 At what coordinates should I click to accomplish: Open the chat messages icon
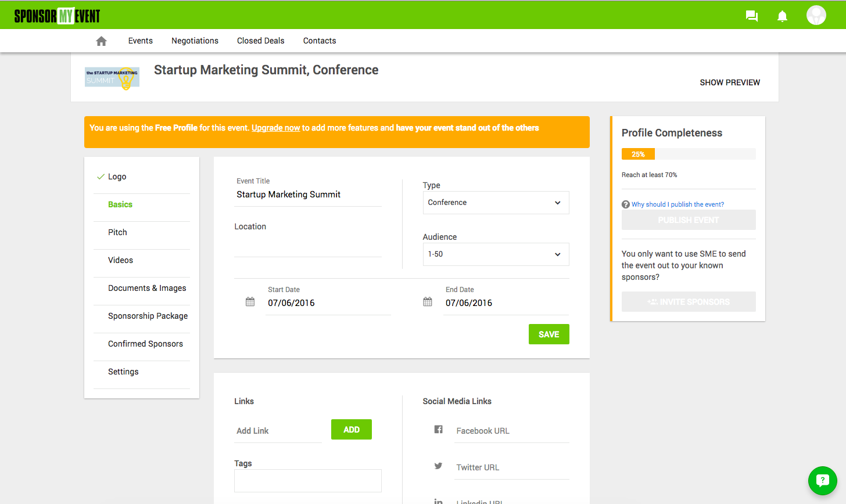click(752, 16)
